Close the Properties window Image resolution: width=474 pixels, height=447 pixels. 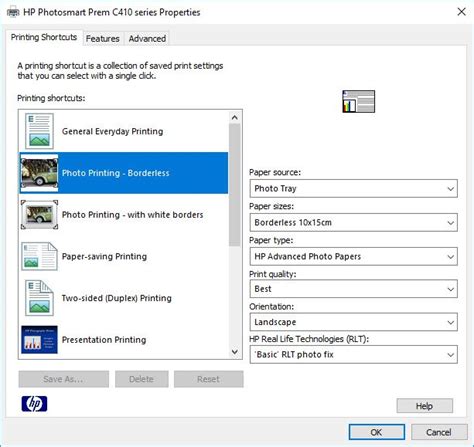click(462, 12)
